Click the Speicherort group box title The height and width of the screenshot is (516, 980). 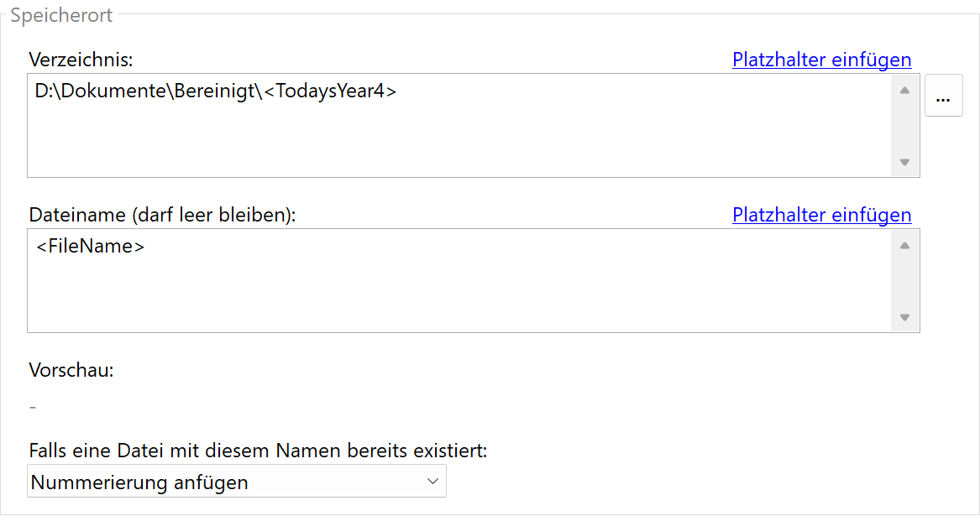61,15
